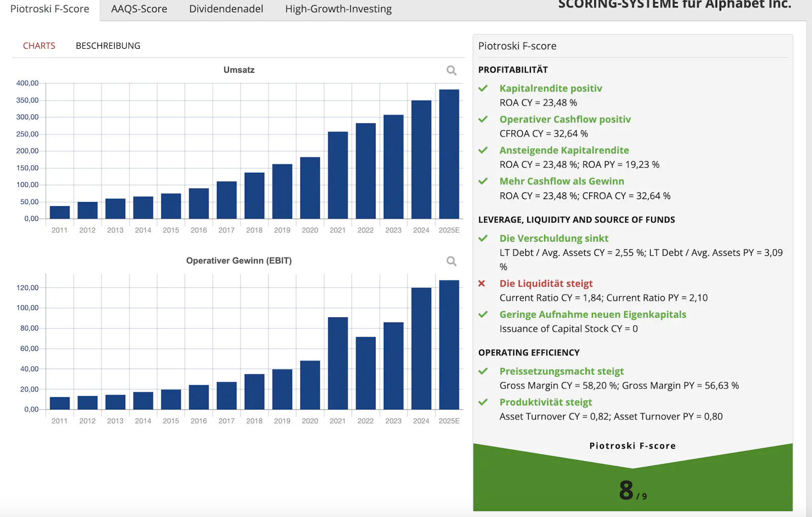Click the 2018 bar in the Umsatz chart
The image size is (812, 517).
[254, 196]
